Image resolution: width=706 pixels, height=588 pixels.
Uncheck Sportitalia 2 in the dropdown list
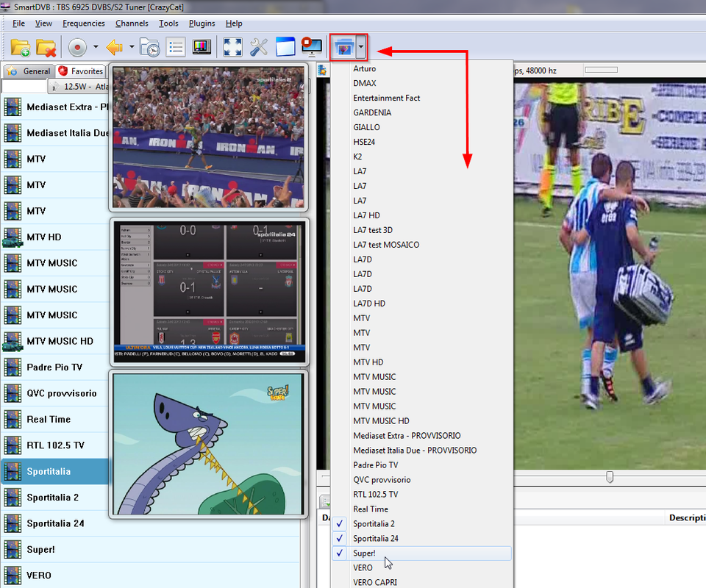point(421,523)
